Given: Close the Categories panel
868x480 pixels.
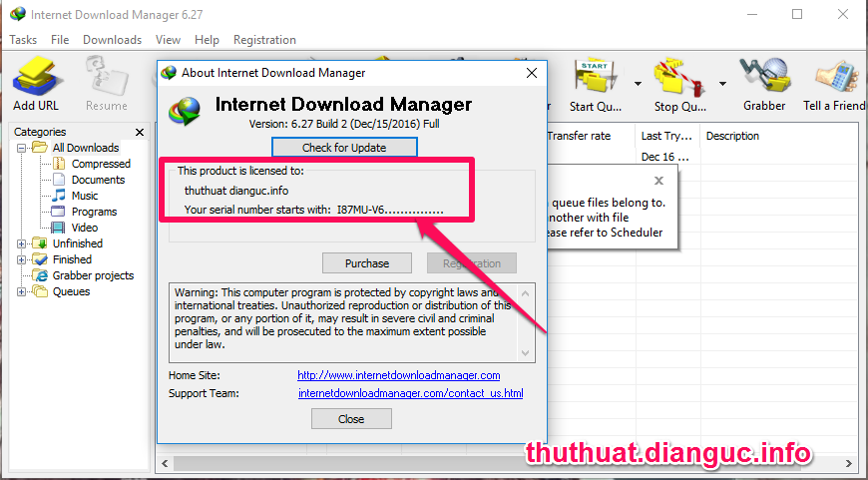Looking at the screenshot, I should pos(140,132).
